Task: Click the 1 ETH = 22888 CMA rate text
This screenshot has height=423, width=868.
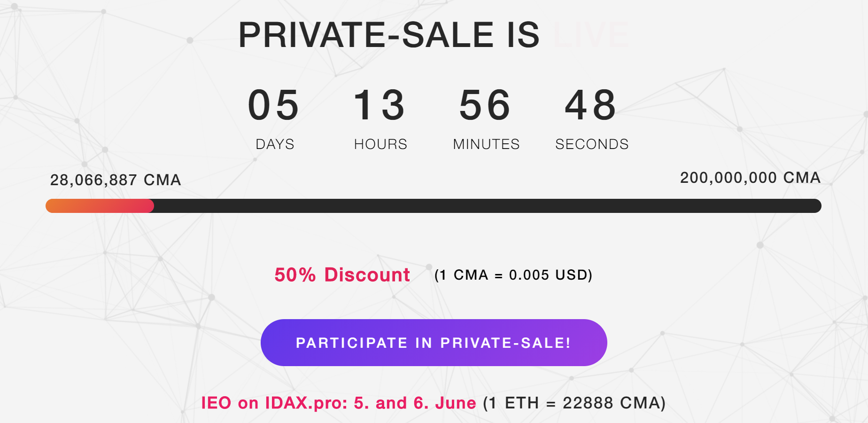Action: point(574,403)
